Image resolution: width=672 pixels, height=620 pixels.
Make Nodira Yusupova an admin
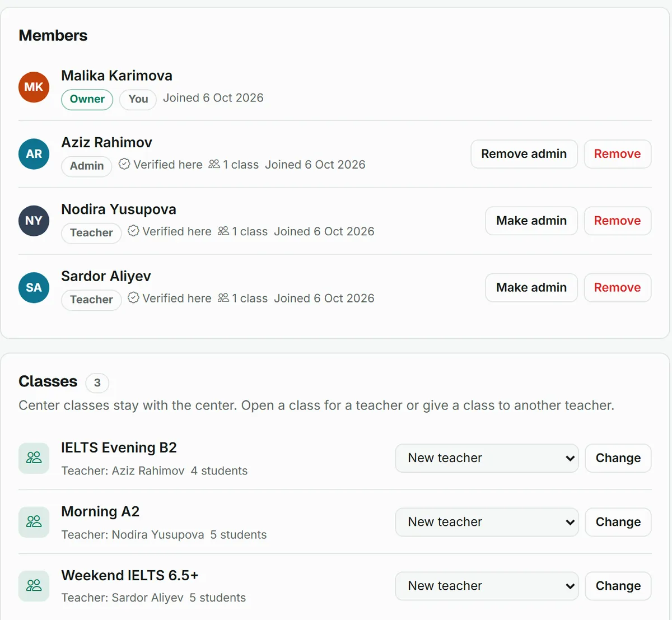(531, 221)
